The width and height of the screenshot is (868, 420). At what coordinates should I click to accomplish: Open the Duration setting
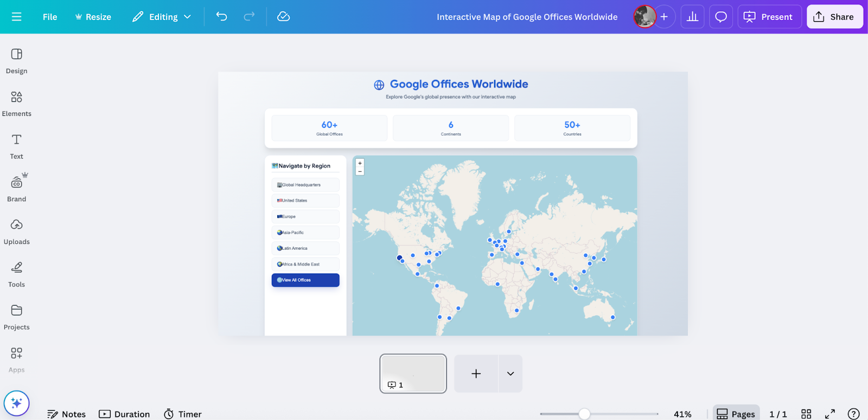[x=124, y=414]
